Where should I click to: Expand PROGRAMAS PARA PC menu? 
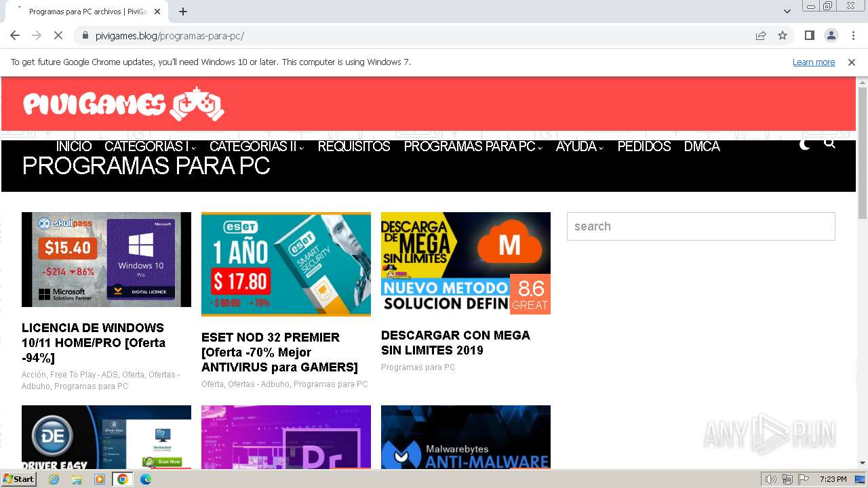click(473, 146)
